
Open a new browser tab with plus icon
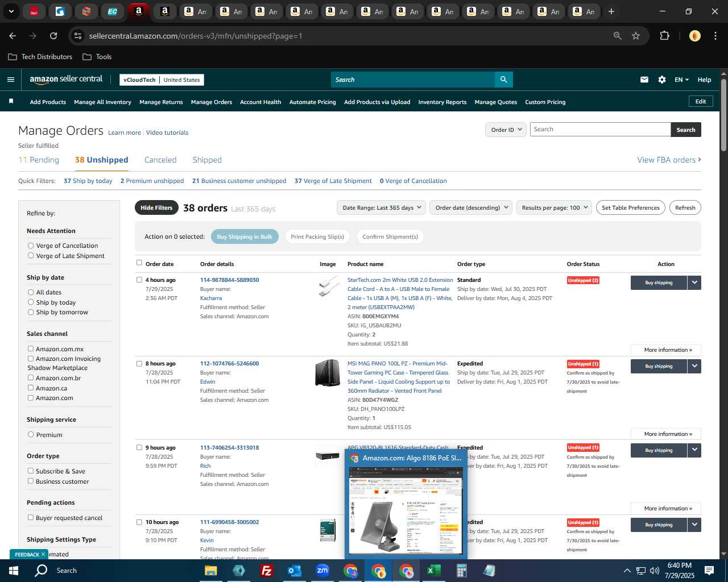[611, 11]
